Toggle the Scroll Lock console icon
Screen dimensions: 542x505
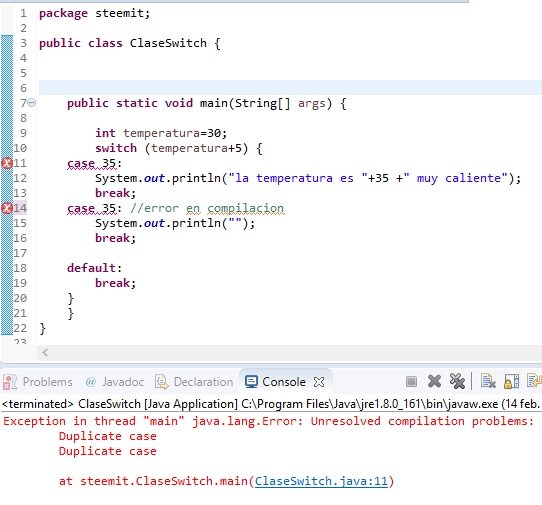(511, 381)
